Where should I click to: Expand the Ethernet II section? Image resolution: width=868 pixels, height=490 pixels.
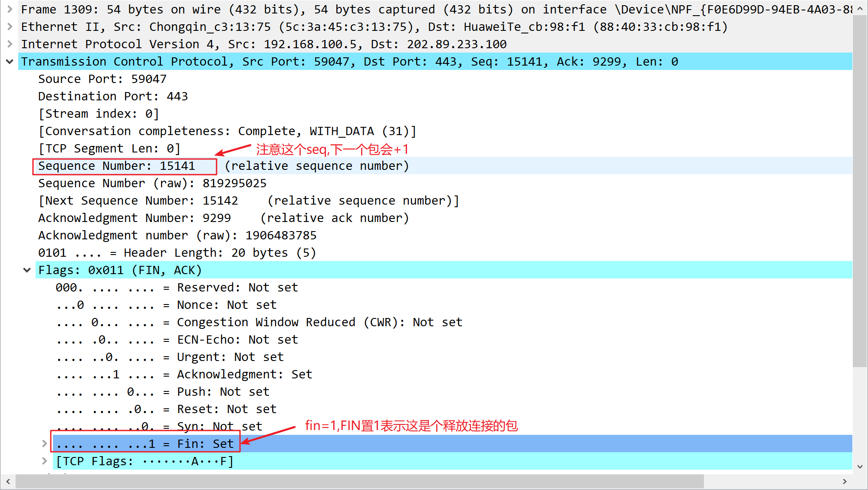click(10, 26)
